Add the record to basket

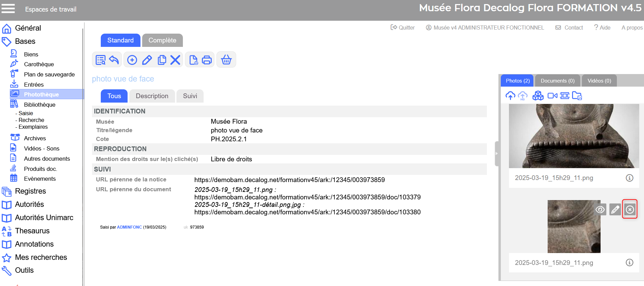[x=226, y=60]
